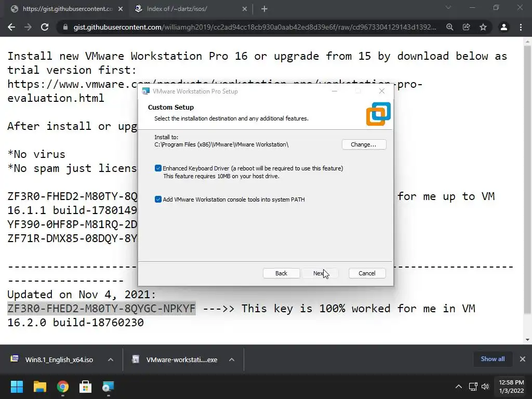Click Back in the VMware setup
The width and height of the screenshot is (532, 399).
coord(281,273)
